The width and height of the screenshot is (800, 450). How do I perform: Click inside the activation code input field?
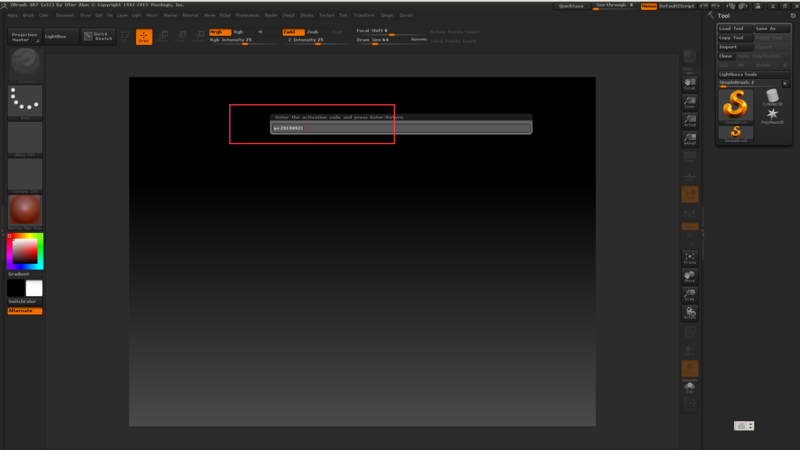pos(400,128)
